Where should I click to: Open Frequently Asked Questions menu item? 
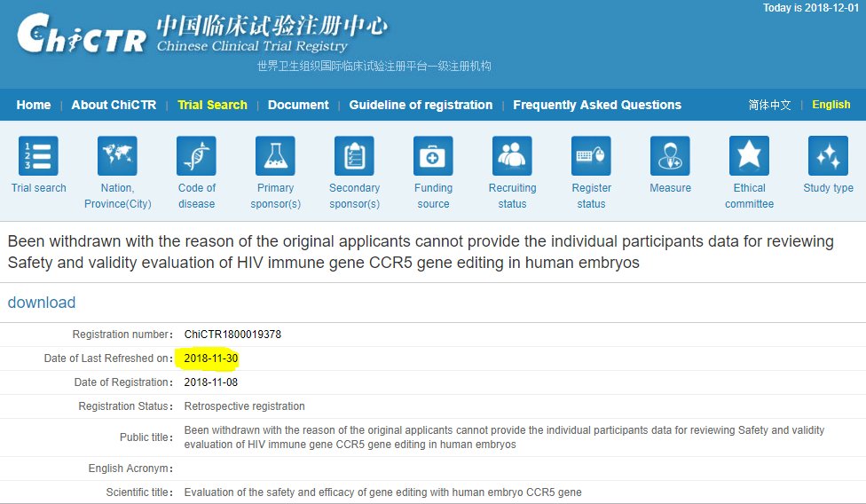point(597,105)
